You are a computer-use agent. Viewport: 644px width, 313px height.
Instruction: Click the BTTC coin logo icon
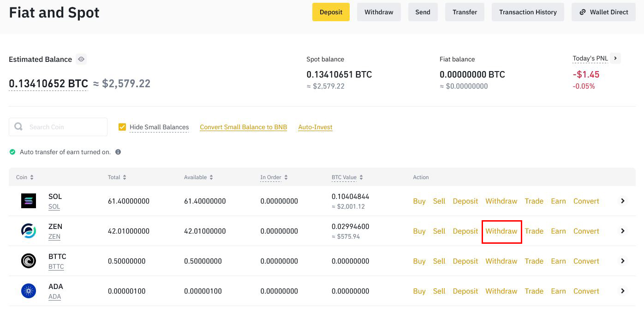[x=29, y=261]
